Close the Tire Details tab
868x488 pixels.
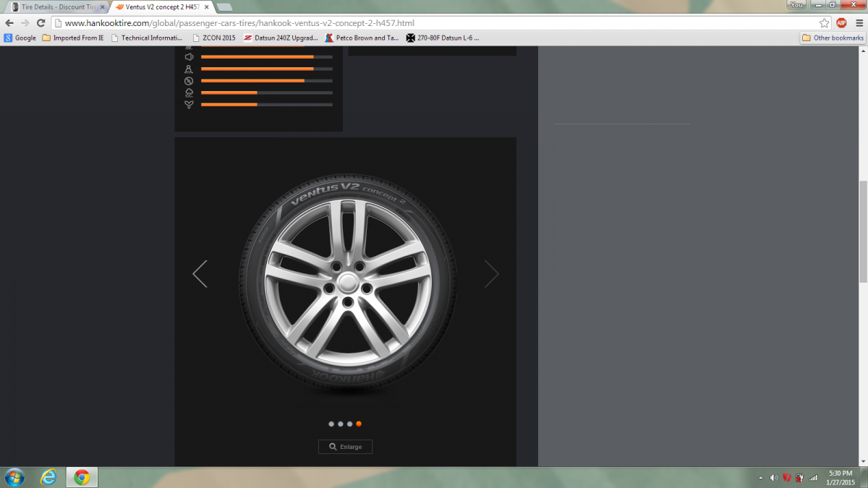pyautogui.click(x=102, y=7)
